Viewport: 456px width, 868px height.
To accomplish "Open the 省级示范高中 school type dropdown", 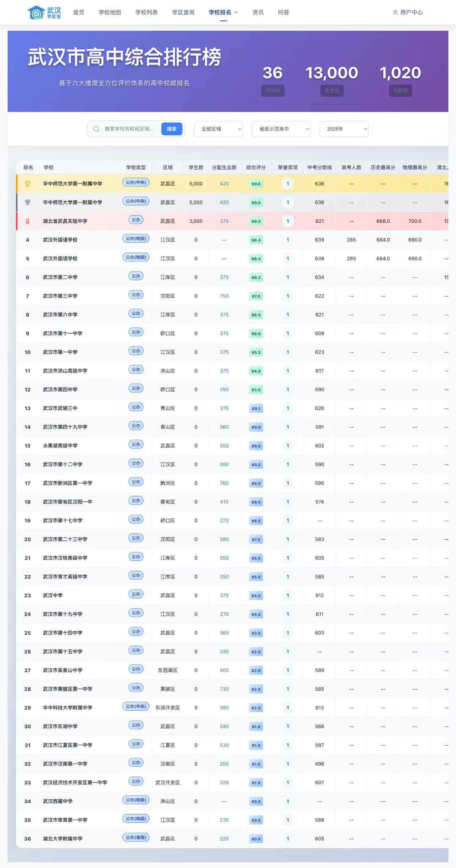I will point(281,129).
